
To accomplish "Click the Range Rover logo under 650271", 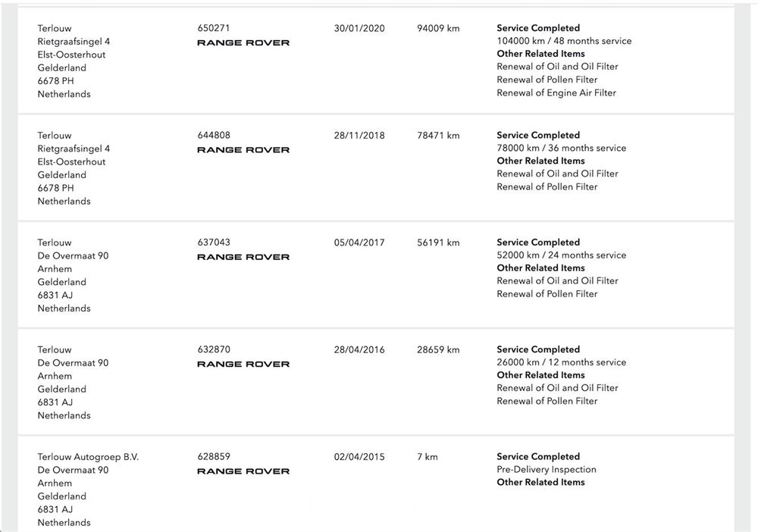I will coord(243,42).
